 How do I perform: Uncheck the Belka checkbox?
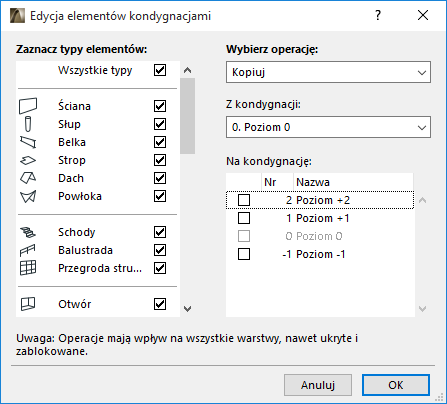pos(160,142)
